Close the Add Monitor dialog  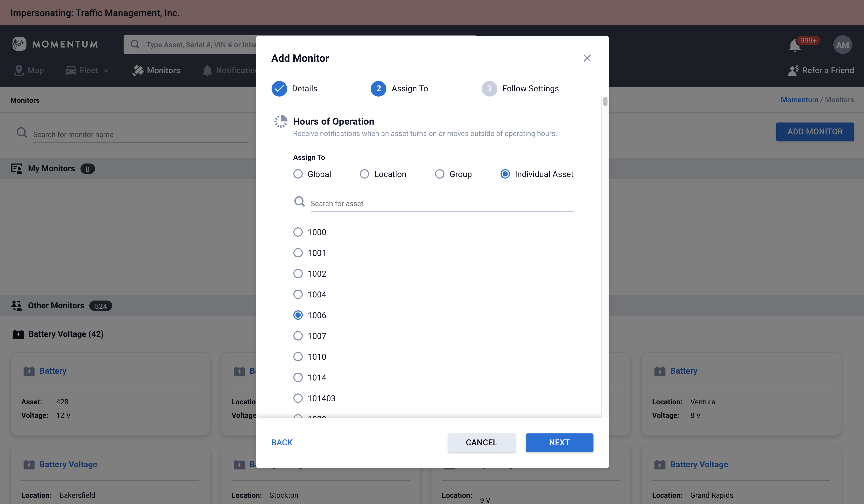click(x=587, y=58)
